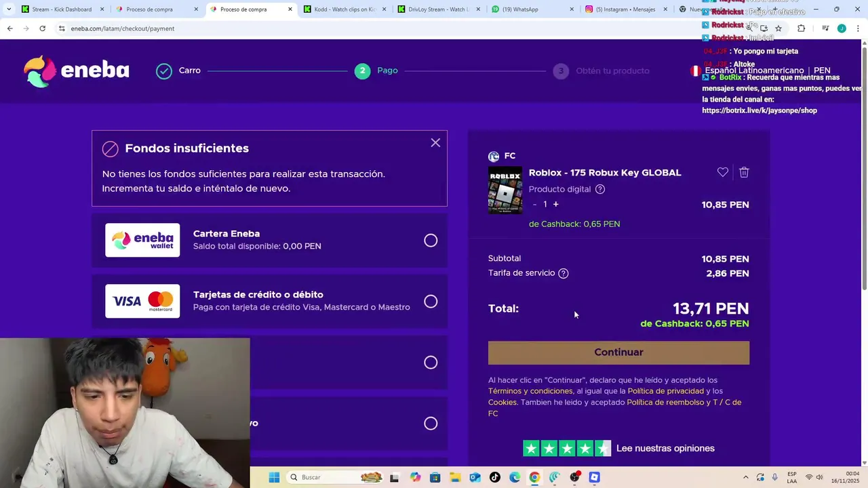Click Lee nuestras opiniones Trustpilot stars

tap(567, 448)
